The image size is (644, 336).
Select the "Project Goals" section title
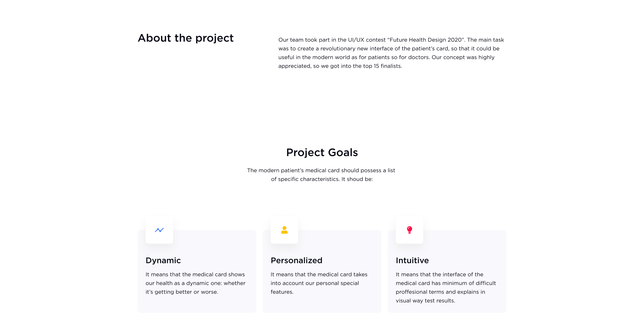pos(322,152)
